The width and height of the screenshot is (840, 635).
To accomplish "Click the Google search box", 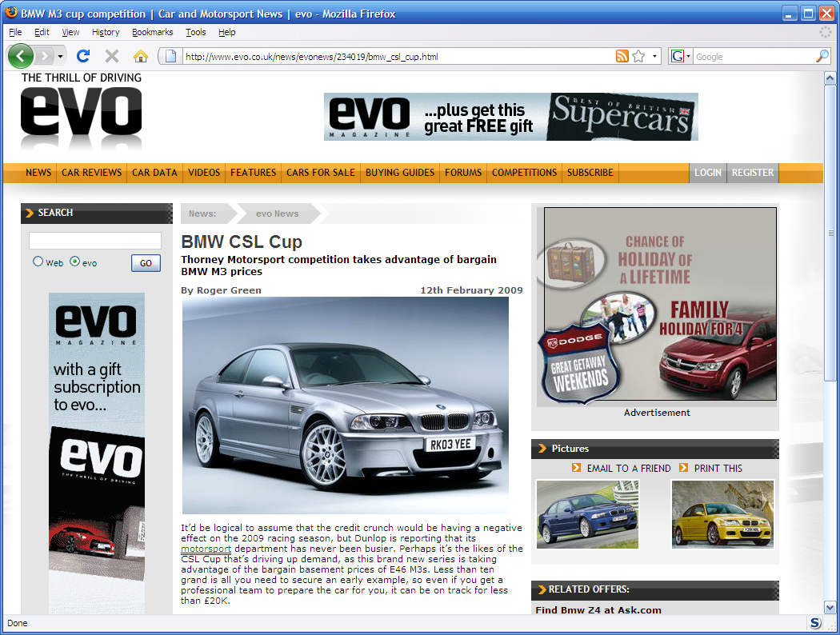I will click(x=754, y=56).
